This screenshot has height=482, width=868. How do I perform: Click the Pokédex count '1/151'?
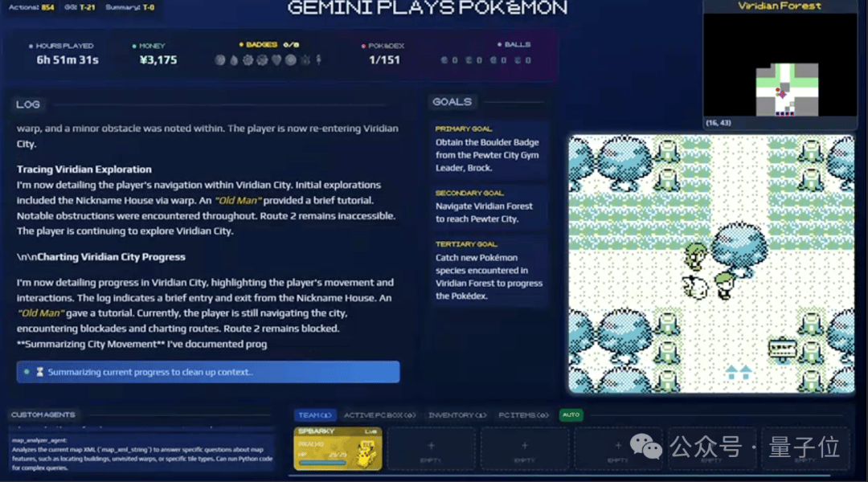coord(384,59)
